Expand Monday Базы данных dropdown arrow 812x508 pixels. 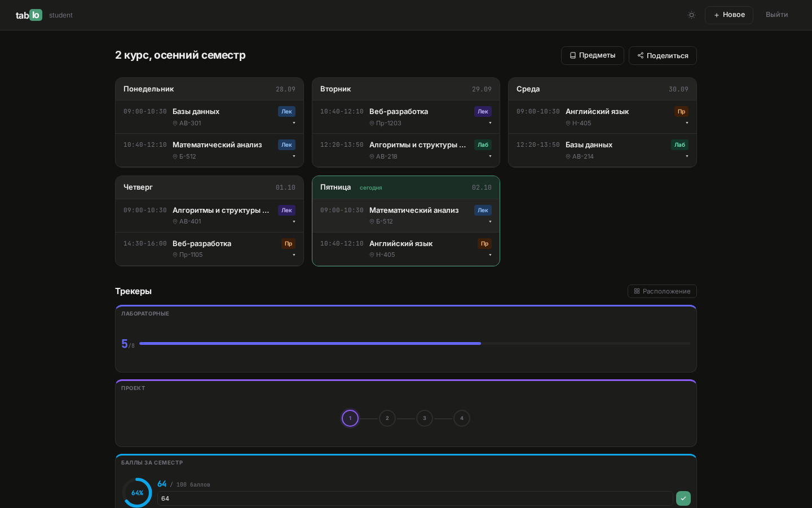(294, 123)
